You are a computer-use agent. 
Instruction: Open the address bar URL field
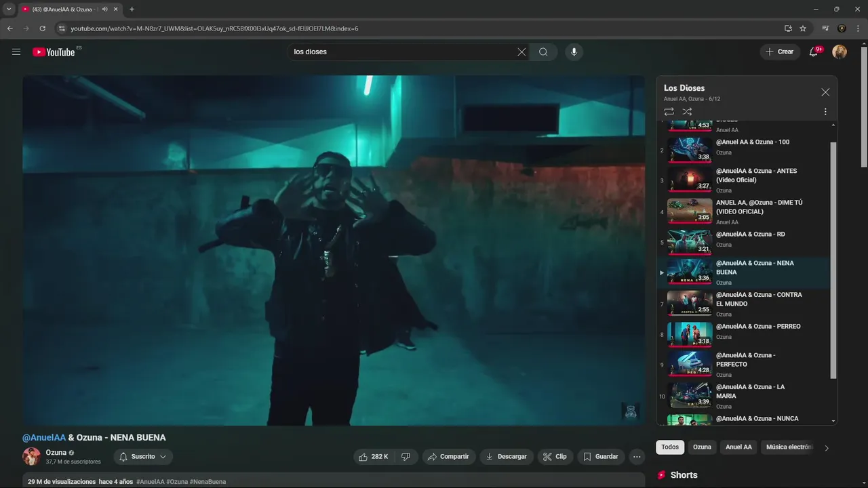point(420,28)
